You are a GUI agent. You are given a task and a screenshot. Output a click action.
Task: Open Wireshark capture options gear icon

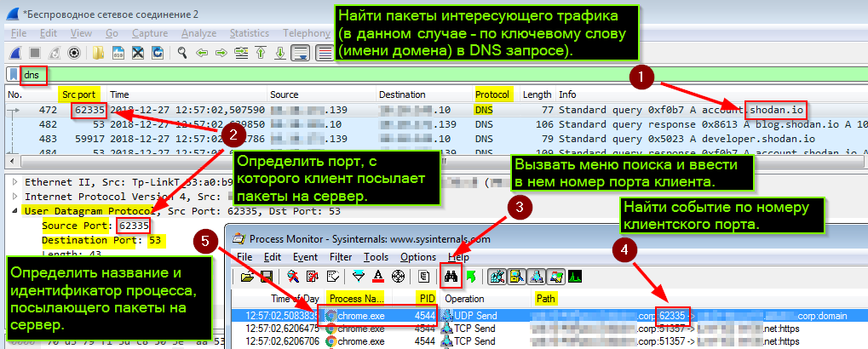tap(75, 53)
